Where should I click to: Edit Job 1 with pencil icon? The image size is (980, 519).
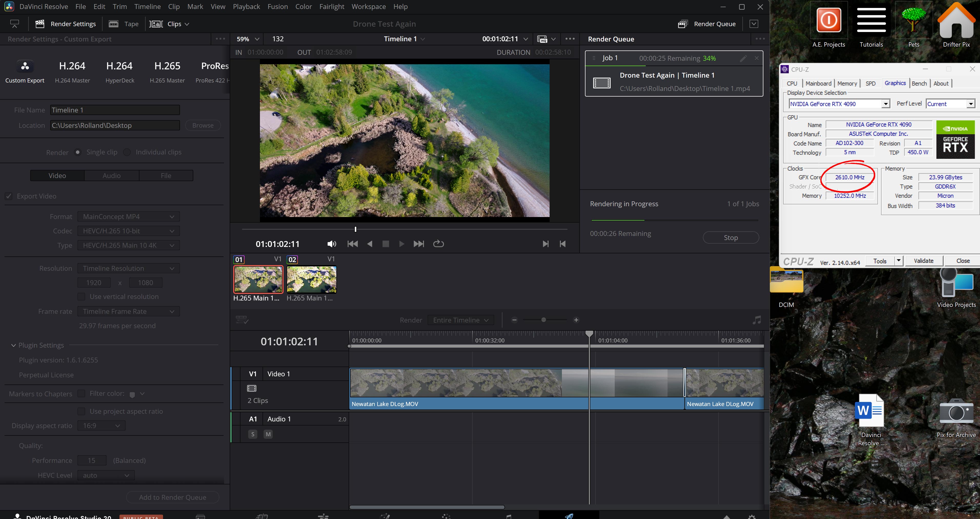point(743,58)
